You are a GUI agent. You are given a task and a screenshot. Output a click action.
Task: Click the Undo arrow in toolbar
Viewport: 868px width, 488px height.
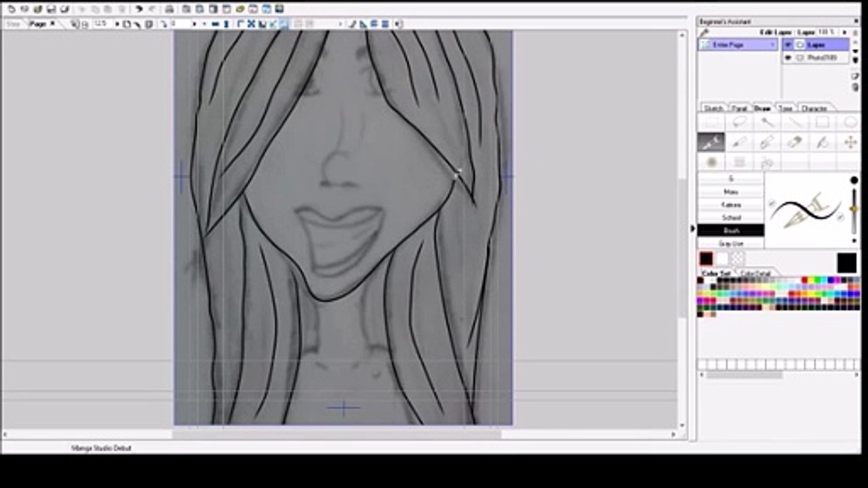(x=139, y=9)
